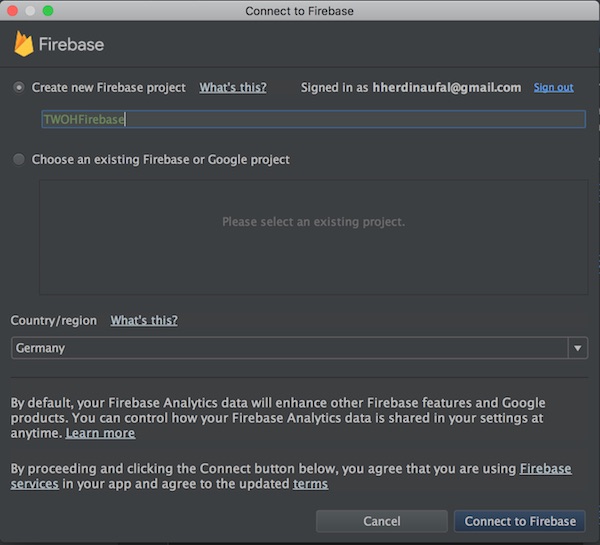Select the Create new Firebase project radio

pos(19,88)
